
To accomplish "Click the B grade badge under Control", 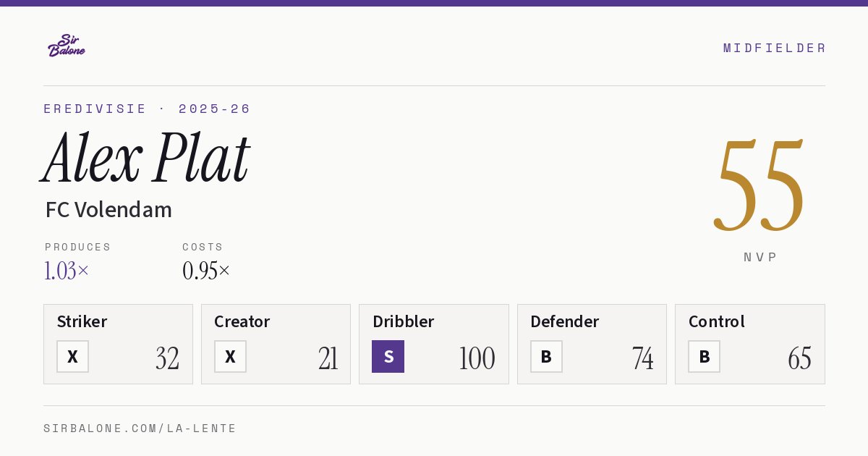I will pos(704,356).
